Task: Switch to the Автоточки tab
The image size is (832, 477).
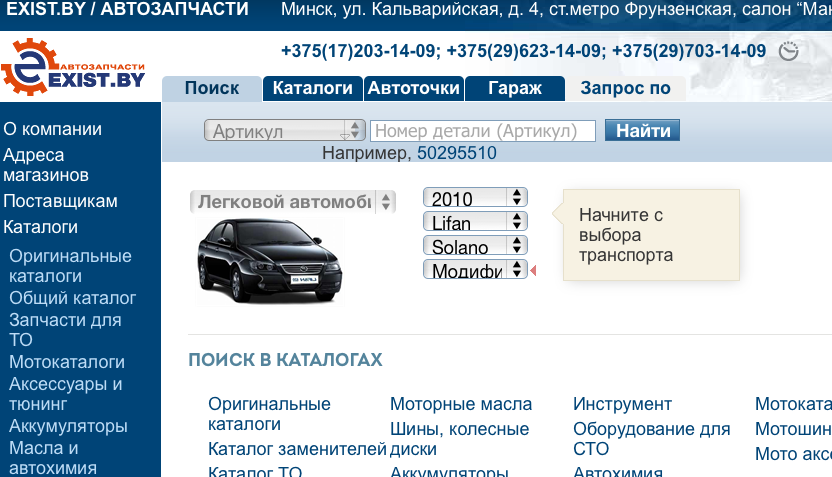Action: pos(413,88)
